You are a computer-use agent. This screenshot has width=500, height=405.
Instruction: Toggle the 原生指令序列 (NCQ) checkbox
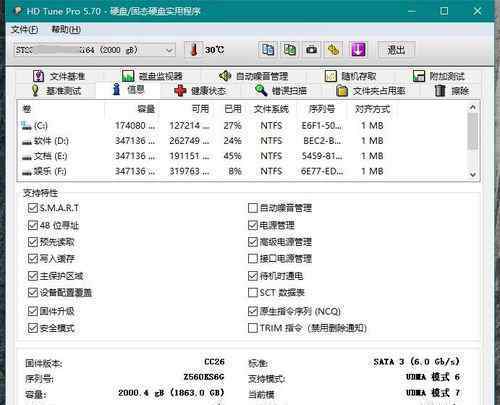coord(253,311)
